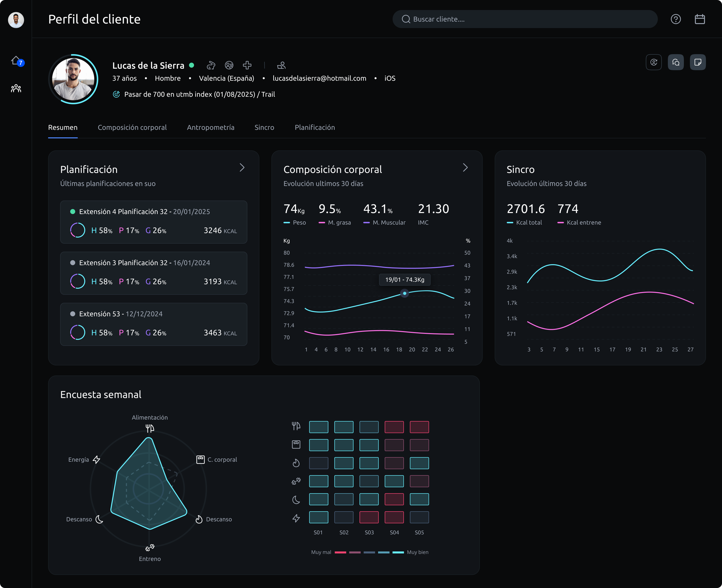Expand the Composición corporal card chevron

pyautogui.click(x=465, y=168)
